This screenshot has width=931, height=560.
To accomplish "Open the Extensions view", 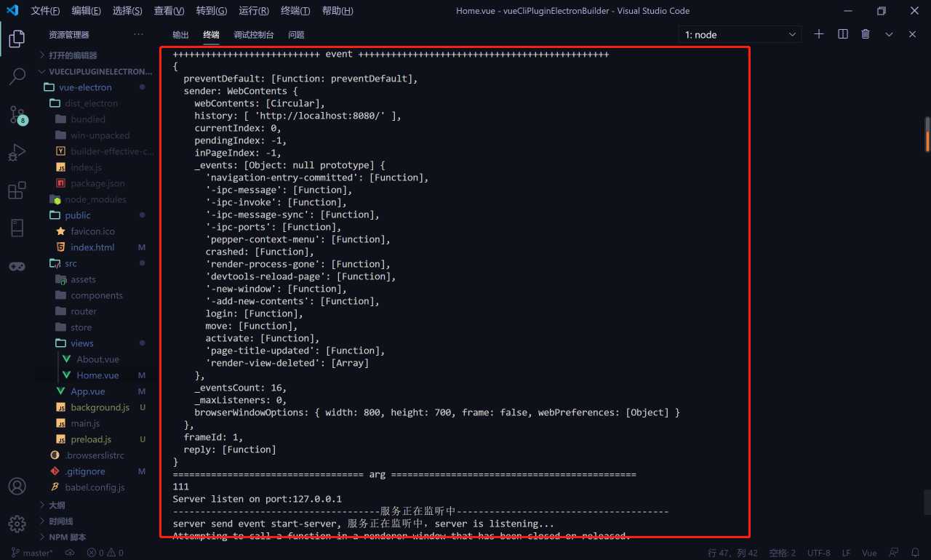I will (x=17, y=191).
